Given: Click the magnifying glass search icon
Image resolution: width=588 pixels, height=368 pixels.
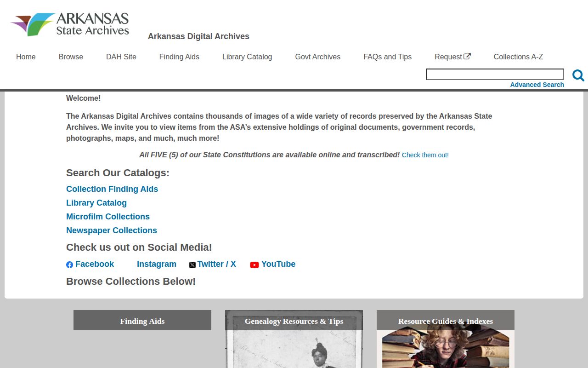Looking at the screenshot, I should [x=578, y=75].
